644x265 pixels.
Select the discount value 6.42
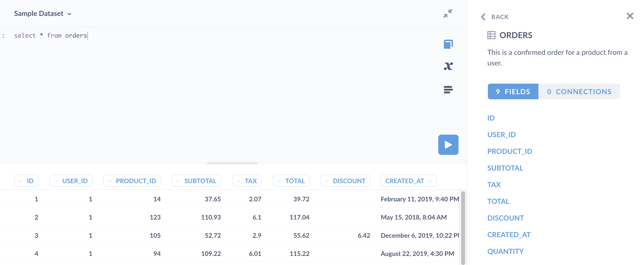click(x=364, y=235)
